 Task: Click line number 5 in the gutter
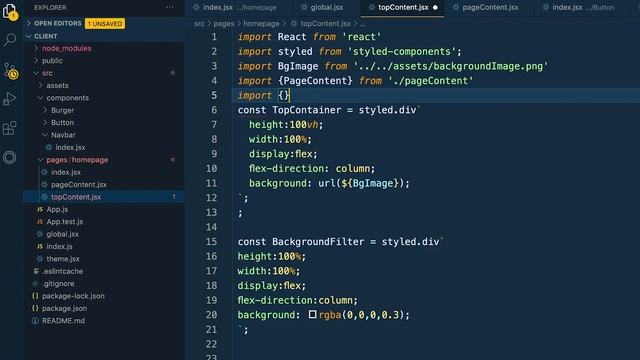tap(214, 95)
